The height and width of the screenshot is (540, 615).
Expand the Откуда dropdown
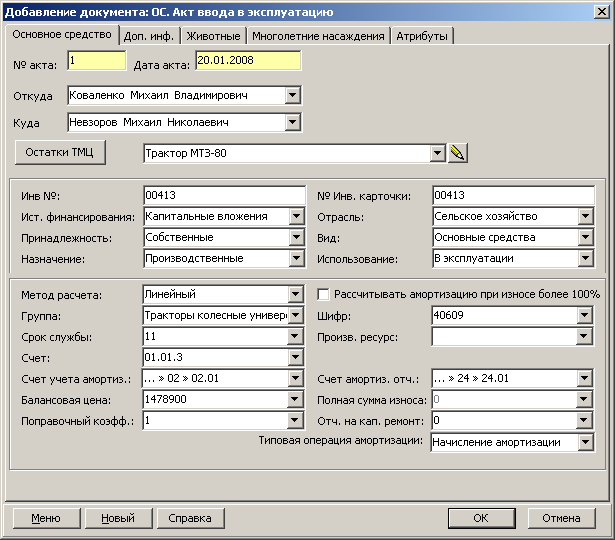click(x=293, y=95)
